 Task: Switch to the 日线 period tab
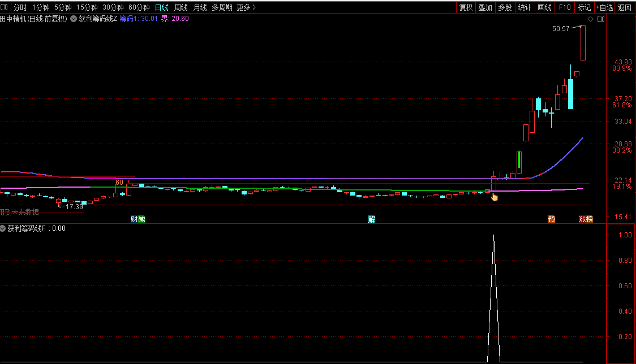161,7
